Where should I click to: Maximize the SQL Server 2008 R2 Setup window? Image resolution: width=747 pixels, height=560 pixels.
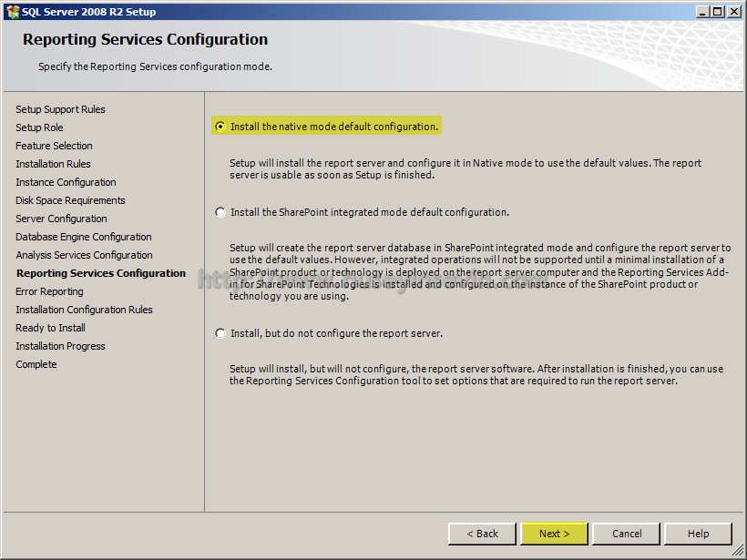(x=717, y=12)
